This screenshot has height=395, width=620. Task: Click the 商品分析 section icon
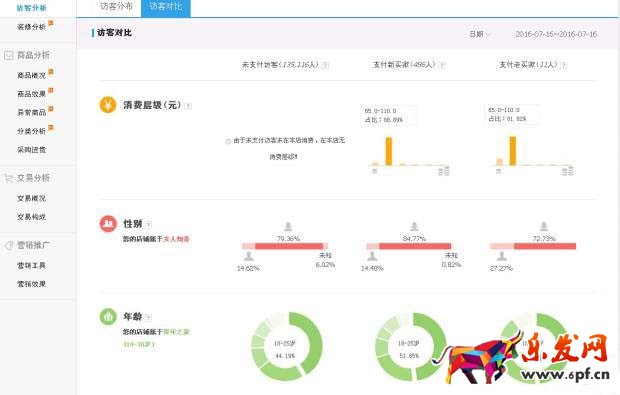click(x=8, y=55)
